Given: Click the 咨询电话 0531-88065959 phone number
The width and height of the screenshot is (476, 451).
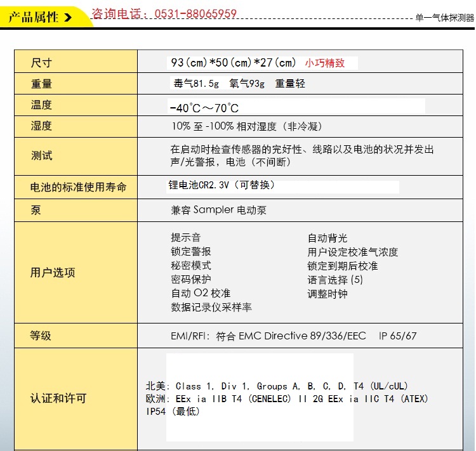Looking at the screenshot, I should 164,14.
